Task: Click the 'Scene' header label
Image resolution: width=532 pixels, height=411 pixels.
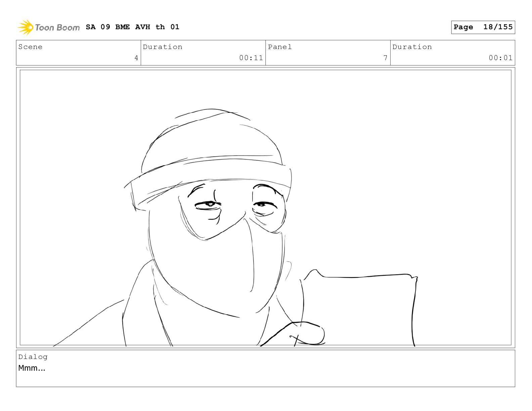Action: [x=31, y=47]
